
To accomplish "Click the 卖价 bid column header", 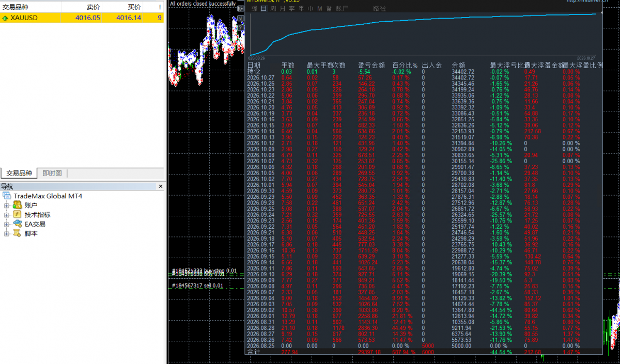I will pyautogui.click(x=81, y=7).
